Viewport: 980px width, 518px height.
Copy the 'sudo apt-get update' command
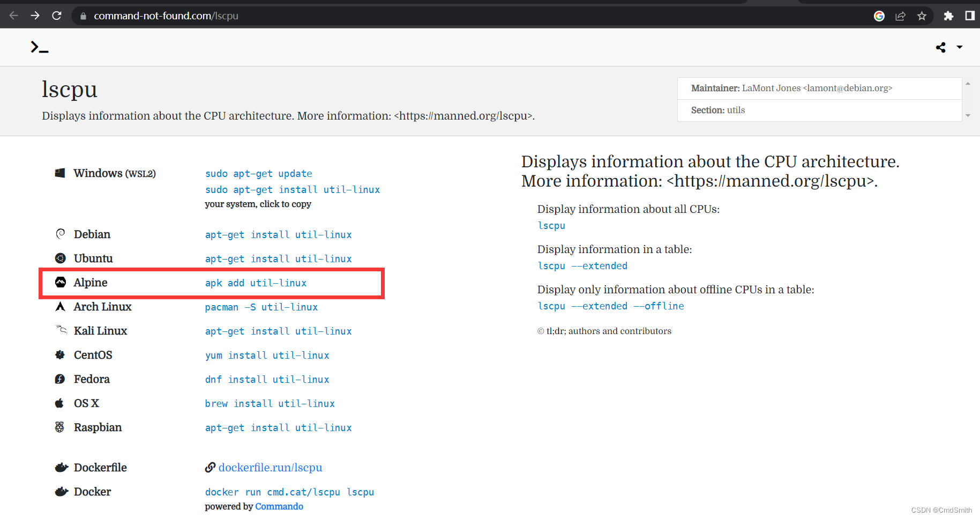pos(258,174)
